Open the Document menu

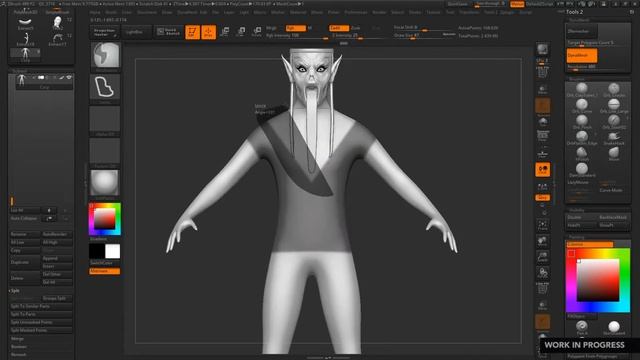click(x=147, y=12)
